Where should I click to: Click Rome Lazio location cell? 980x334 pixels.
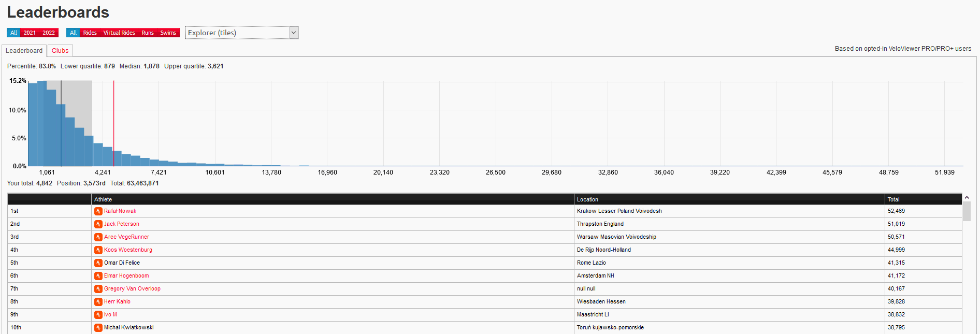click(x=729, y=263)
